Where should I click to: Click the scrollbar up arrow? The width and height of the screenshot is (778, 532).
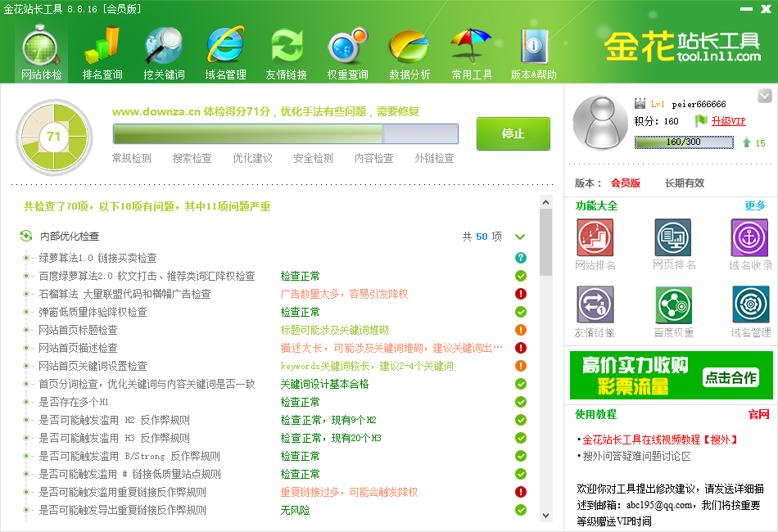(x=545, y=202)
